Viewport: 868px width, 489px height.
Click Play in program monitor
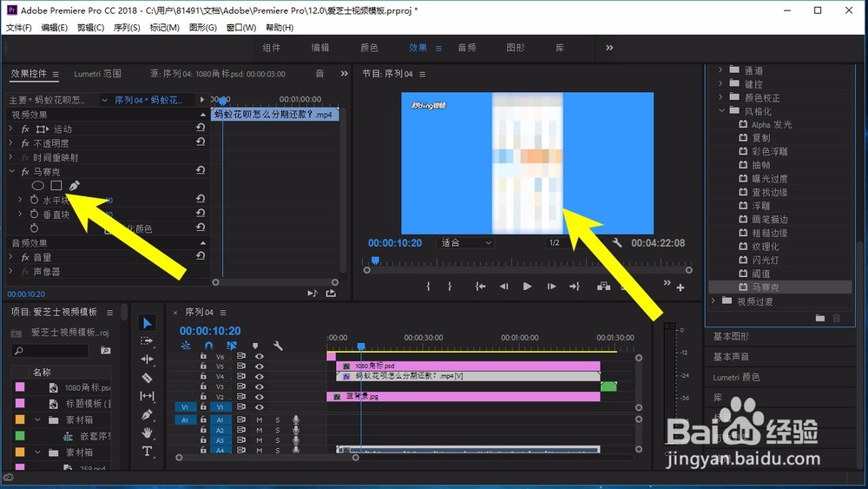527,287
